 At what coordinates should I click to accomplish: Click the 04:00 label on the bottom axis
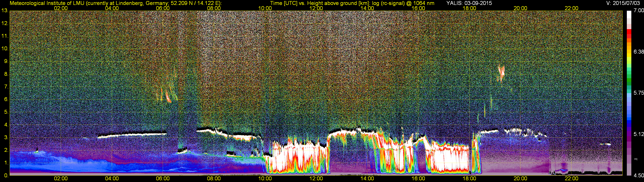112,179
